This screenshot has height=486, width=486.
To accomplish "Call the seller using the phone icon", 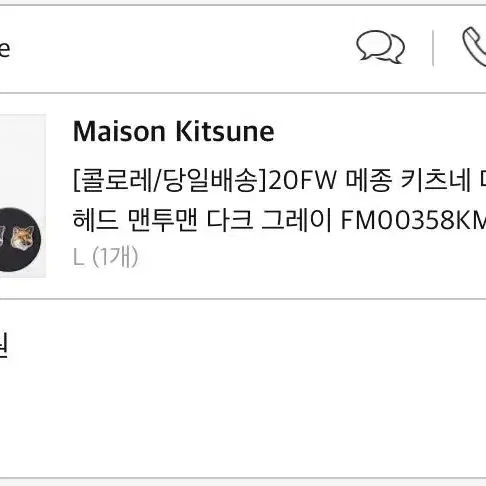I will [x=474, y=47].
